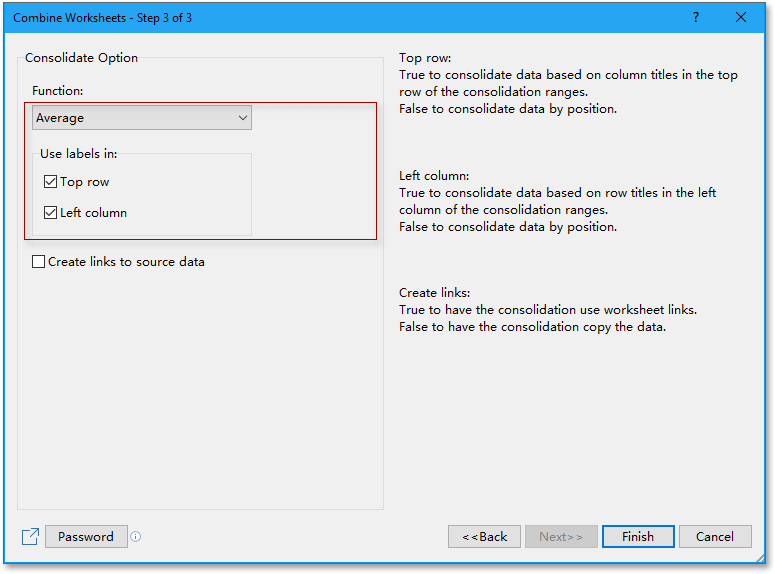Click the dialog title bar text
This screenshot has width=775, height=574.
point(102,18)
